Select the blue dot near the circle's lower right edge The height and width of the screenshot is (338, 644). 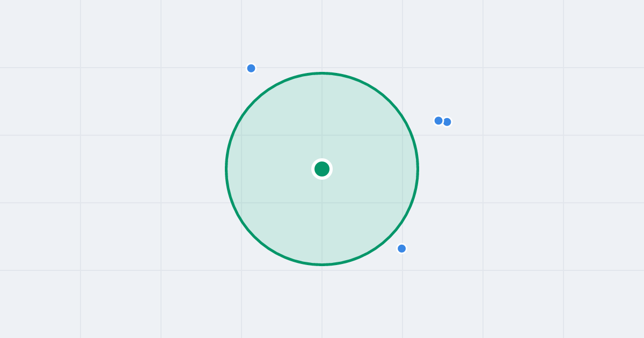coord(401,248)
